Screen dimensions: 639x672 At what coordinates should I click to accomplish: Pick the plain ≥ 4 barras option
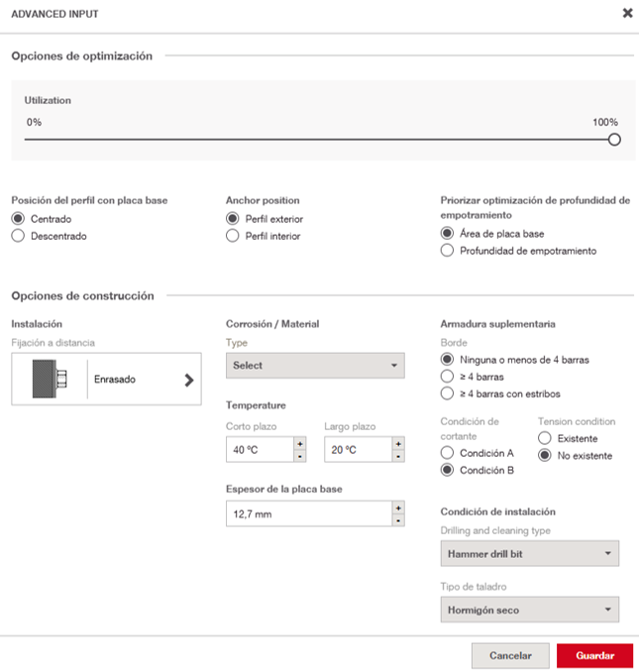[447, 377]
